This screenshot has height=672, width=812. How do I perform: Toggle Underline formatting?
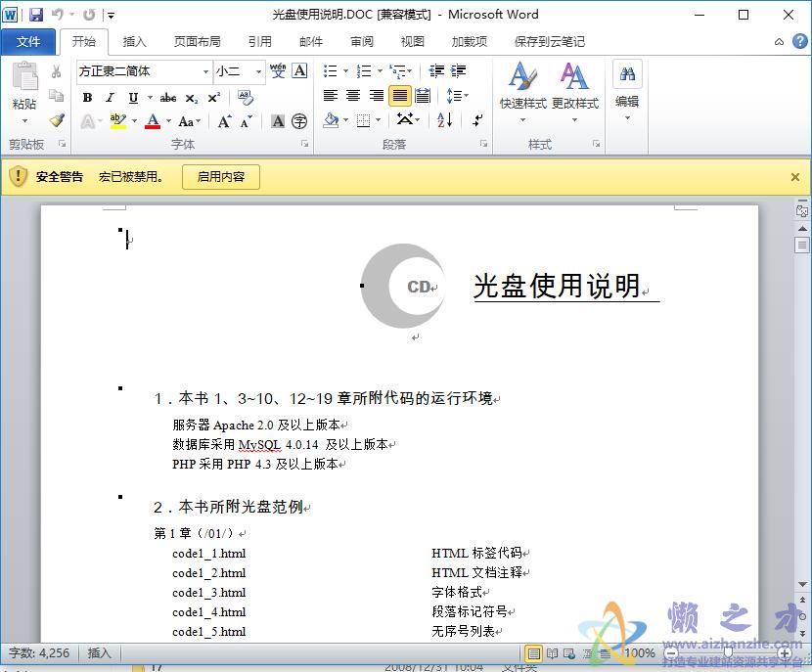[133, 98]
